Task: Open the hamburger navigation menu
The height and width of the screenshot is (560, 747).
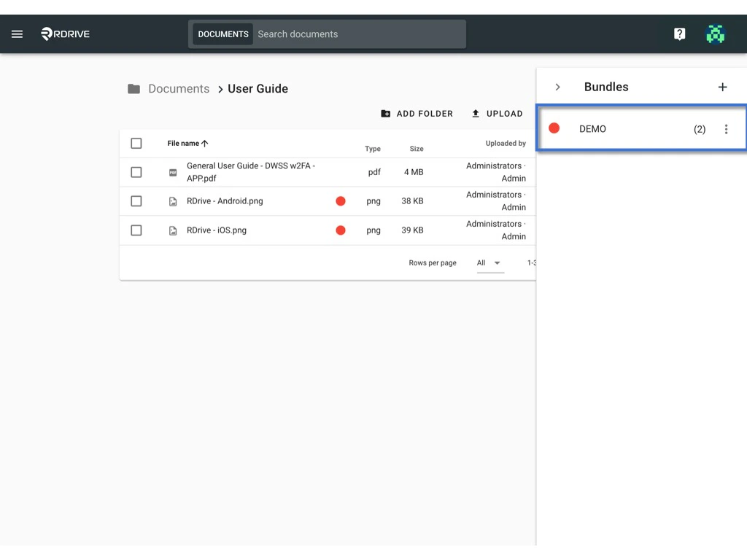Action: (17, 34)
